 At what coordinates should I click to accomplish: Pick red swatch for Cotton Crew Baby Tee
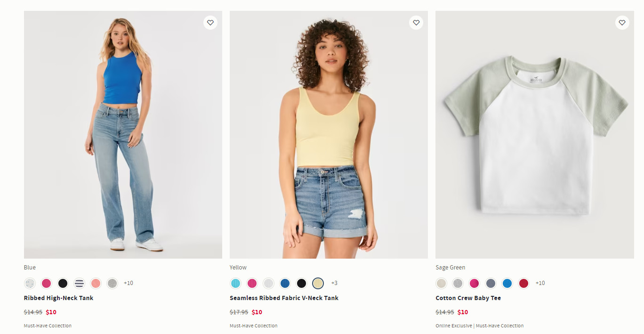tap(523, 283)
